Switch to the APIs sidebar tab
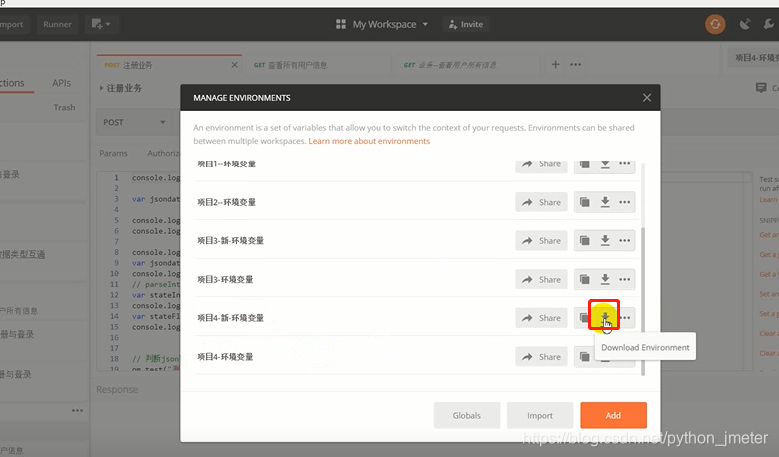Viewport: 779px width, 457px height. point(62,83)
